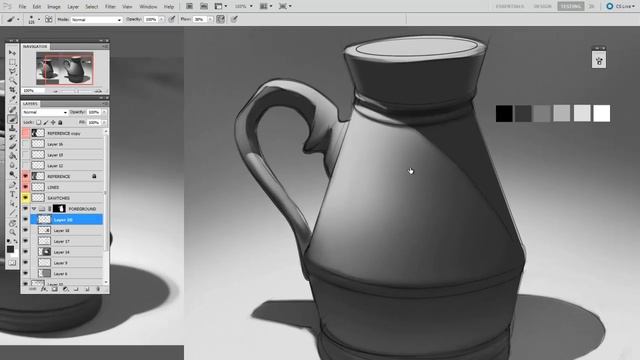The image size is (640, 360).
Task: Toggle lock position in Layers panel
Action: (53, 122)
